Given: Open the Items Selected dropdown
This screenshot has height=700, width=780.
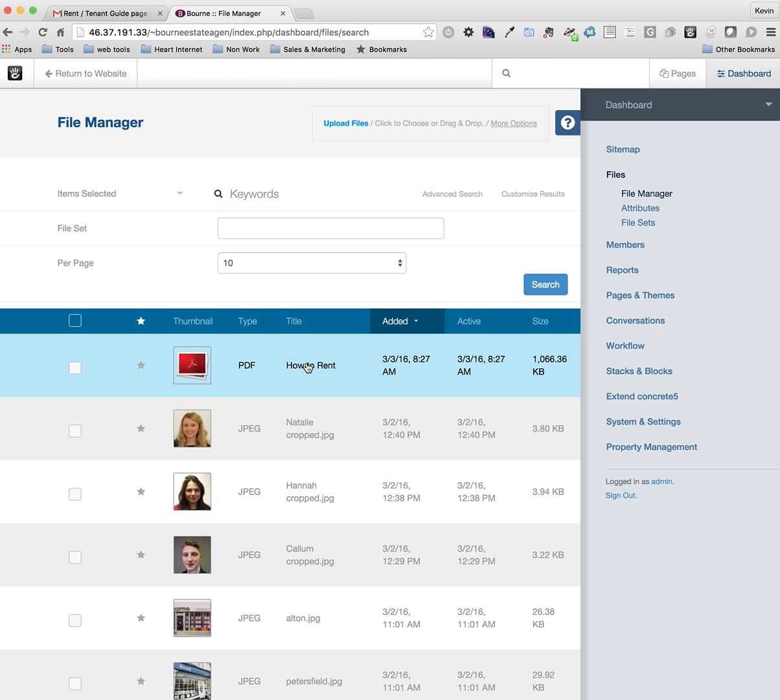Looking at the screenshot, I should point(120,194).
